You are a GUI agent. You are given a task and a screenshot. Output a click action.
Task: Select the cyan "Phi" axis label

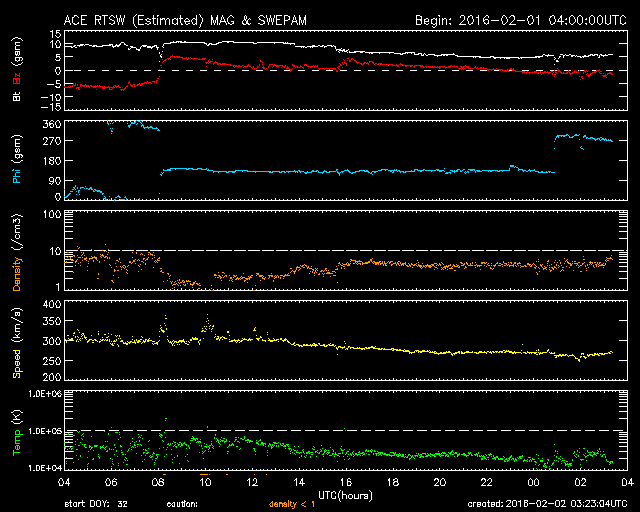[17, 174]
